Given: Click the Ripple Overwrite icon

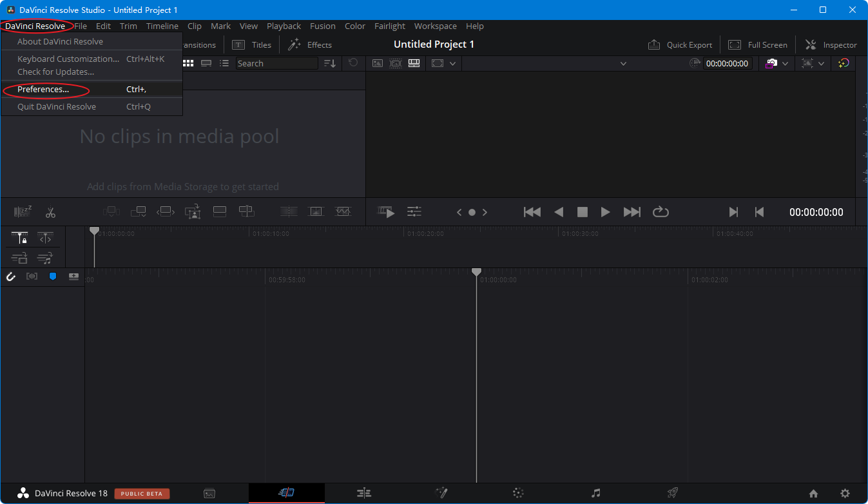Looking at the screenshot, I should tap(166, 211).
